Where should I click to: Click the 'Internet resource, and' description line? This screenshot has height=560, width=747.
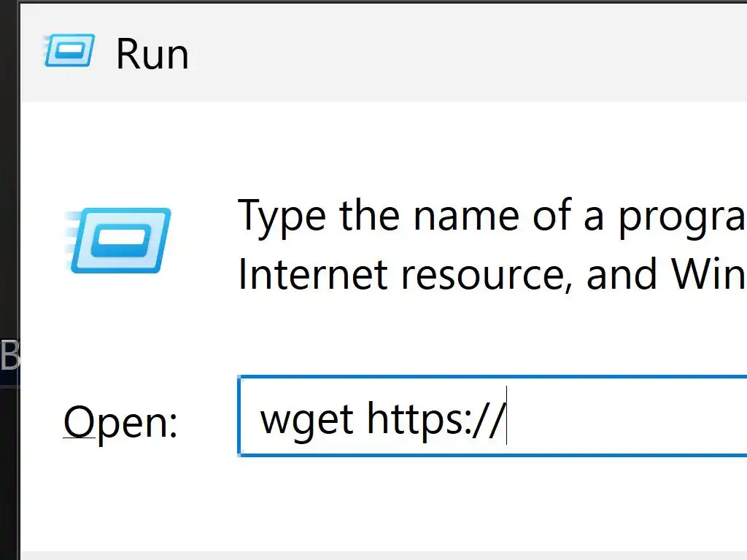coord(491,274)
